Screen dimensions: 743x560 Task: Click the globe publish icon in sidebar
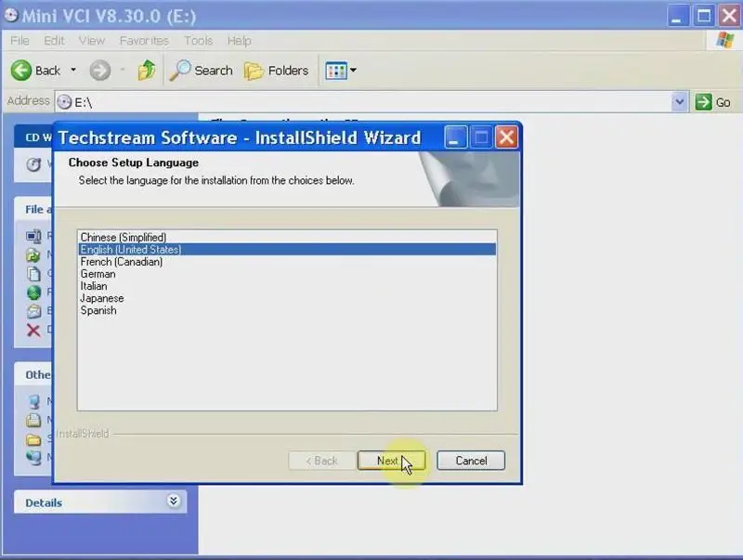tap(33, 293)
